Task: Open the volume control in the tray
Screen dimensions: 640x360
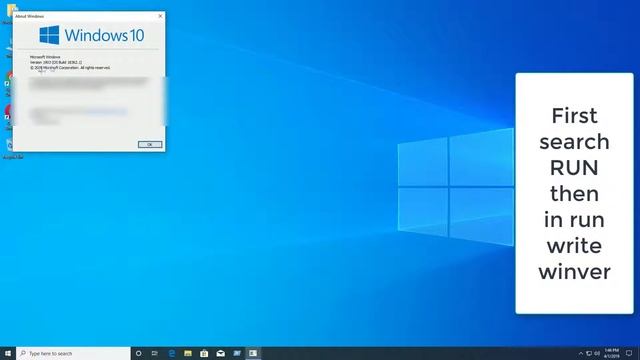Action: coord(597,353)
